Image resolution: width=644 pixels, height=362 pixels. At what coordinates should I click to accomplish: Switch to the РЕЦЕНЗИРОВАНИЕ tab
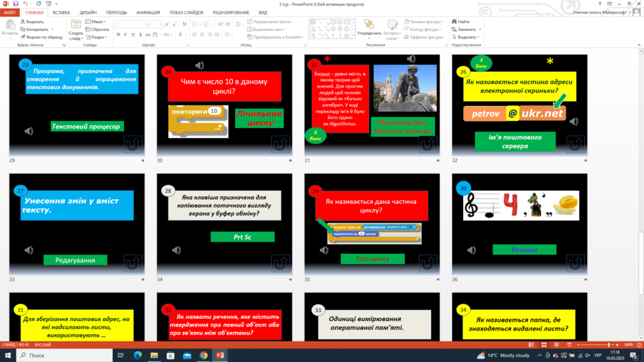(231, 13)
